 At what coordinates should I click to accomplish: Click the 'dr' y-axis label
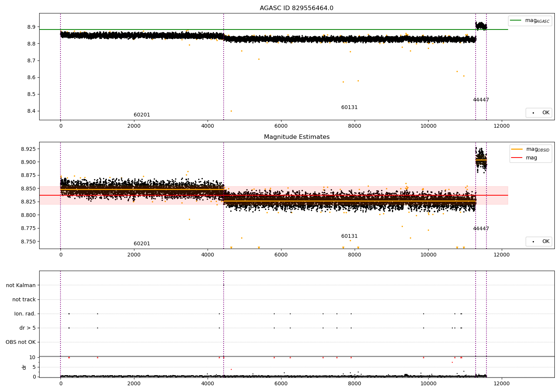(24, 367)
